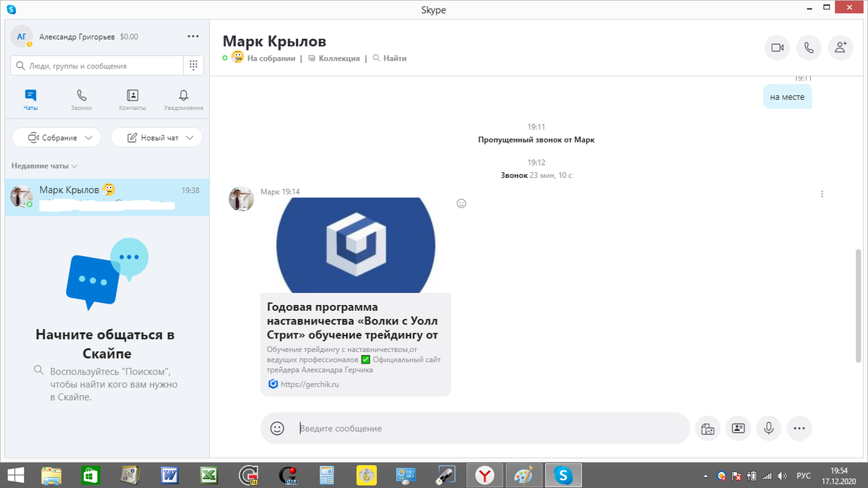Open more options next to microphone
The width and height of the screenshot is (868, 488).
799,428
